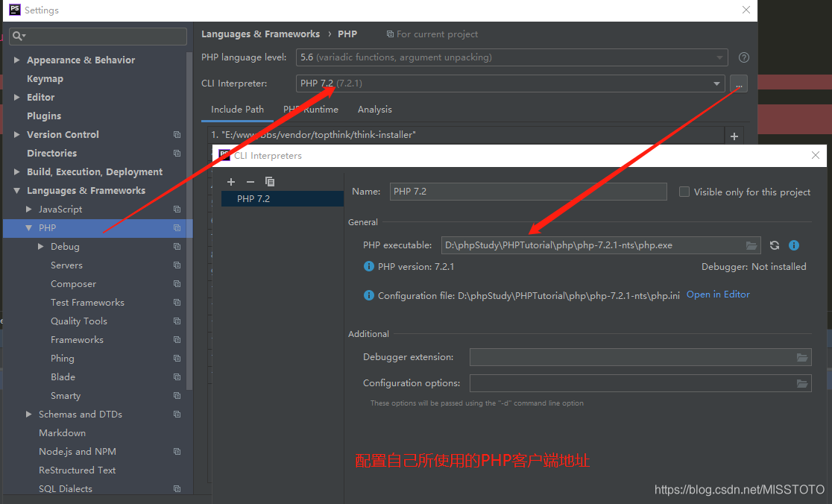
Task: Switch to Include Path tab
Action: point(237,110)
